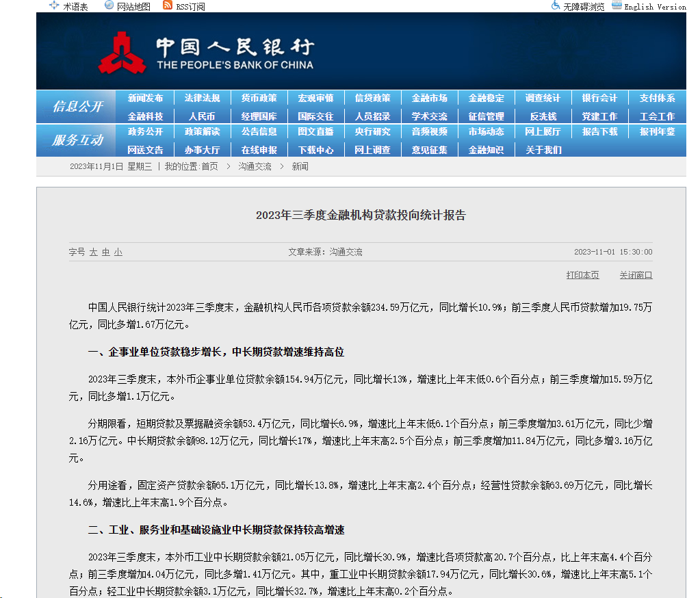Click the English Version icon
700x598 pixels.
[617, 5]
